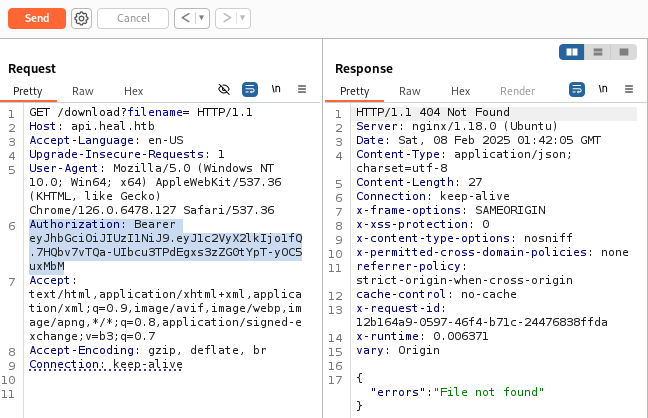
Task: Go forward to the next request in history
Action: (225, 18)
